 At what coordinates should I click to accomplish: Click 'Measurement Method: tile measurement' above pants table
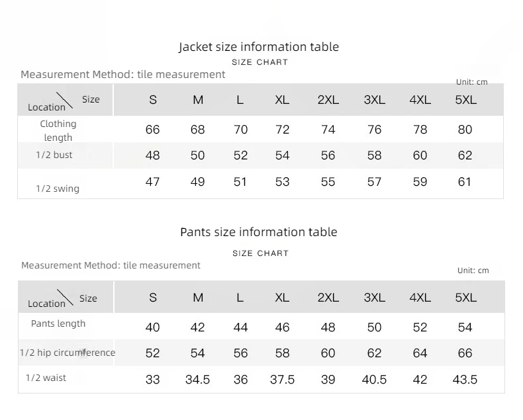[x=111, y=265]
